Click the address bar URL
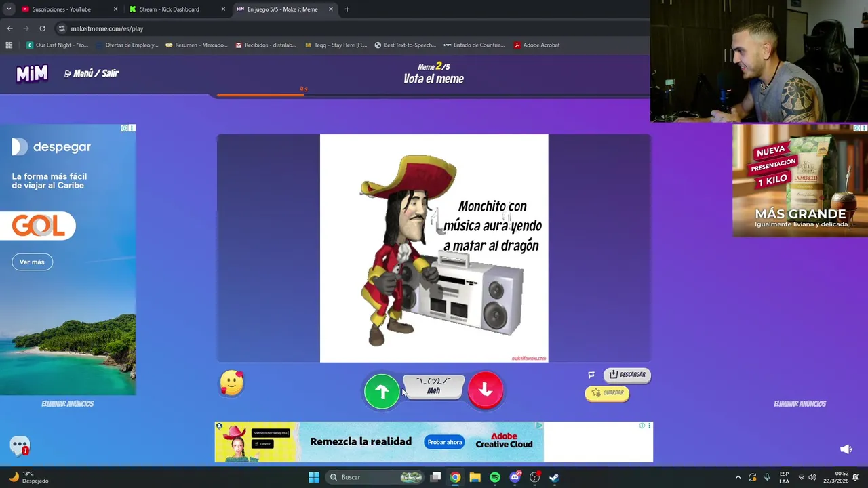 coord(107,28)
